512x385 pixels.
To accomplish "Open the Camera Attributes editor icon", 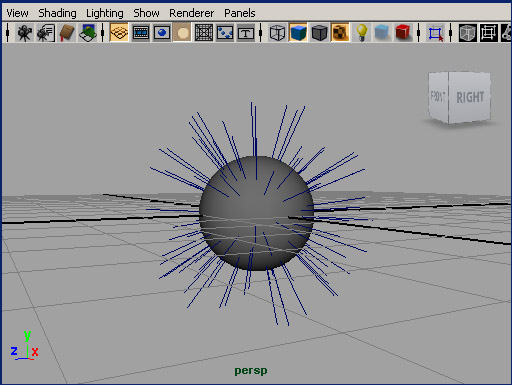I will (x=45, y=33).
